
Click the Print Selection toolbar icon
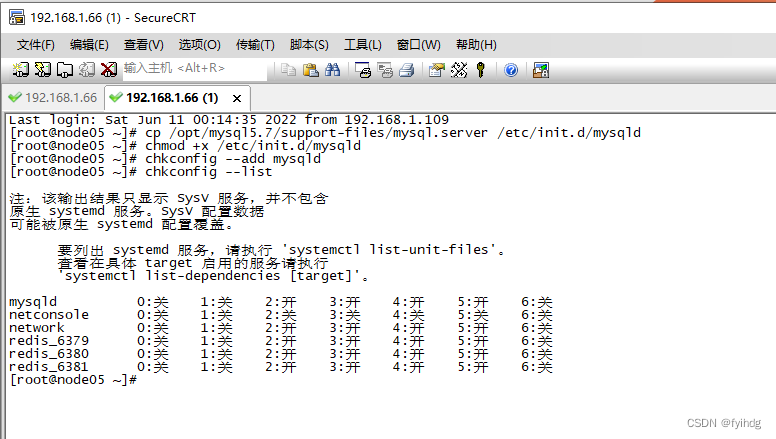[385, 70]
